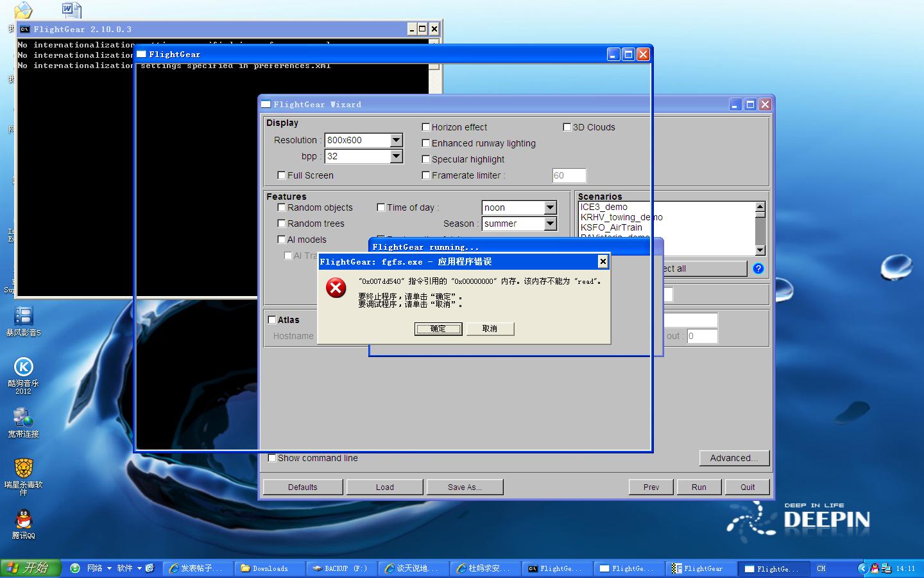The image size is (924, 578).
Task: Toggle Show command line checkbox
Action: [x=271, y=458]
